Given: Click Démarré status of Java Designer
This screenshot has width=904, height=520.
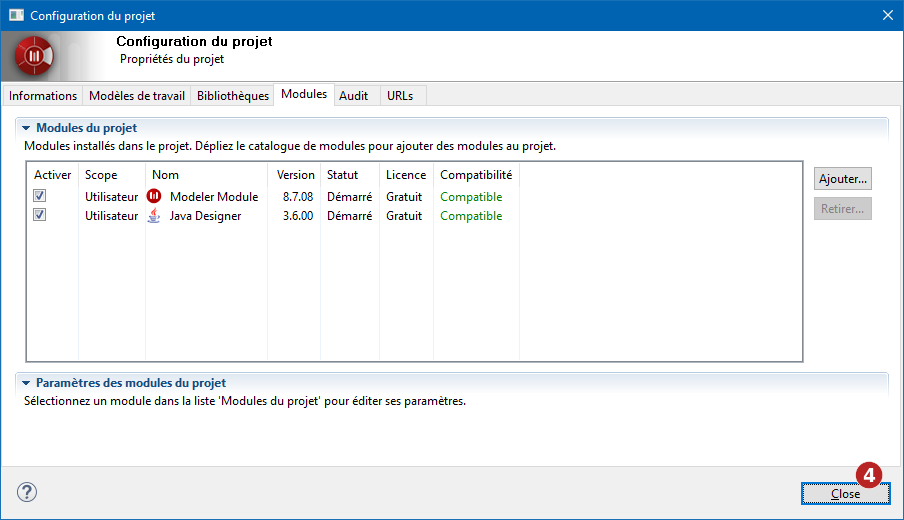Looking at the screenshot, I should [349, 216].
